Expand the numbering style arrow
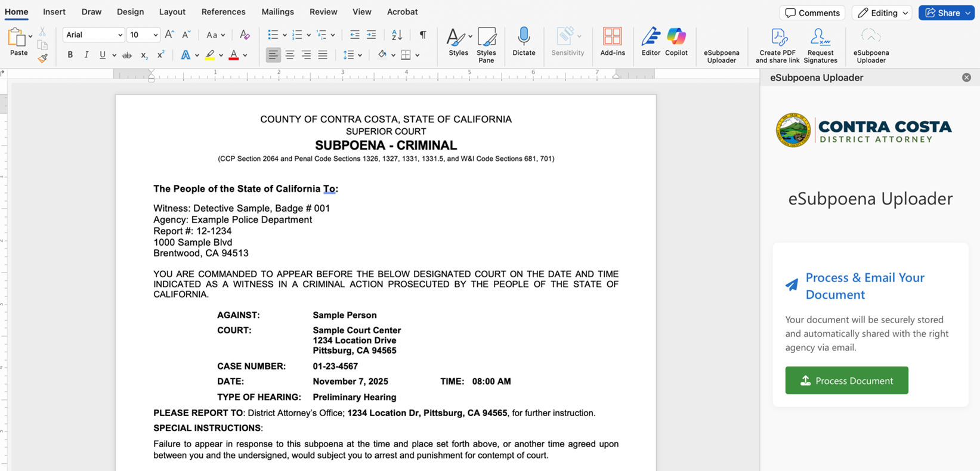Viewport: 980px width, 471px height. pos(308,35)
